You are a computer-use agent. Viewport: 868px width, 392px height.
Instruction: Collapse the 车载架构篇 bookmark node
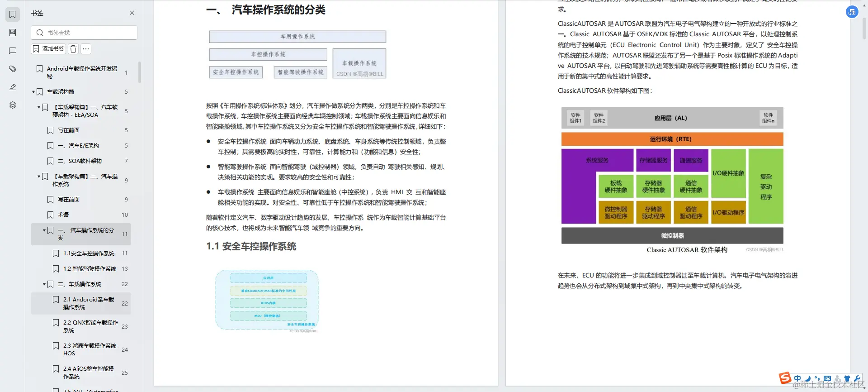(33, 92)
